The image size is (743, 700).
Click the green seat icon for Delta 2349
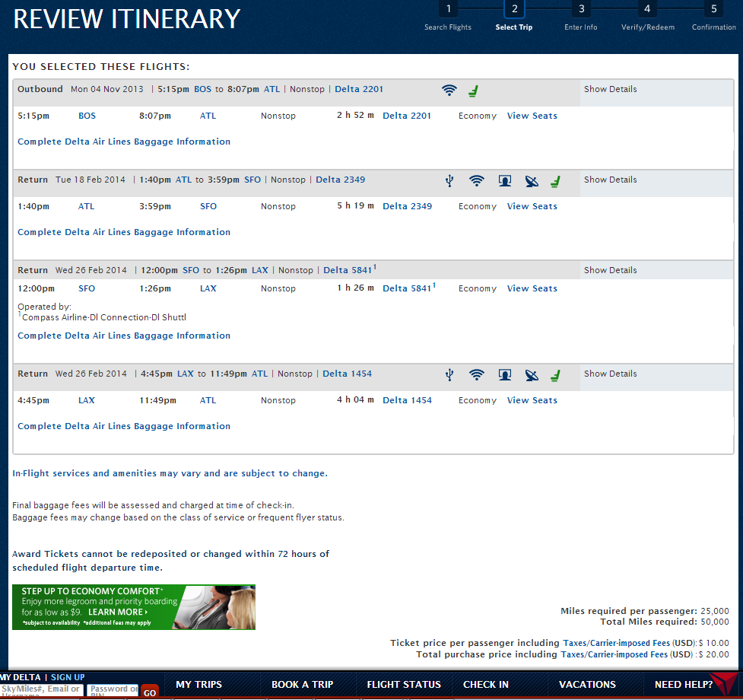pos(555,180)
